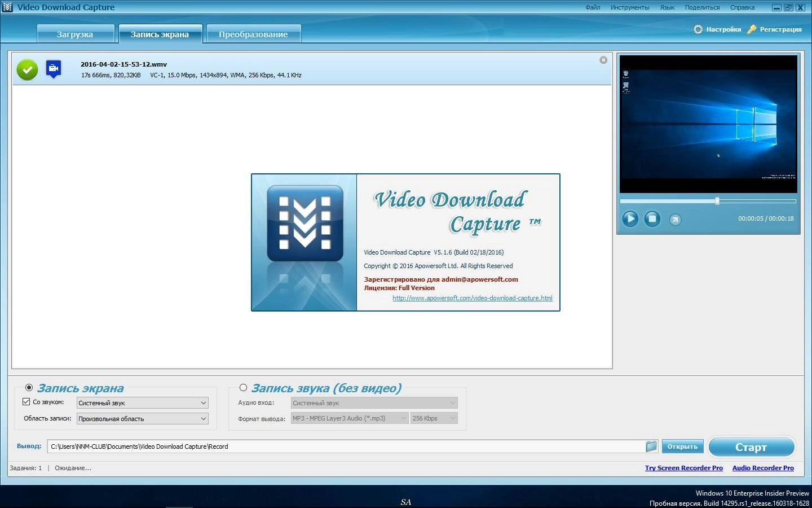
Task: Play the preview video
Action: (630, 218)
